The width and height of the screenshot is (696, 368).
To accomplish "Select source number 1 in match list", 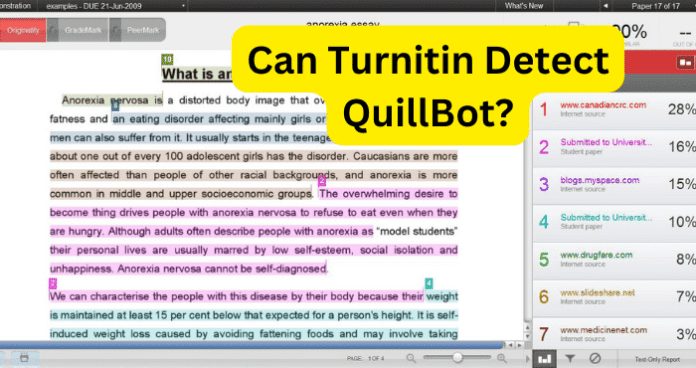I will click(544, 110).
